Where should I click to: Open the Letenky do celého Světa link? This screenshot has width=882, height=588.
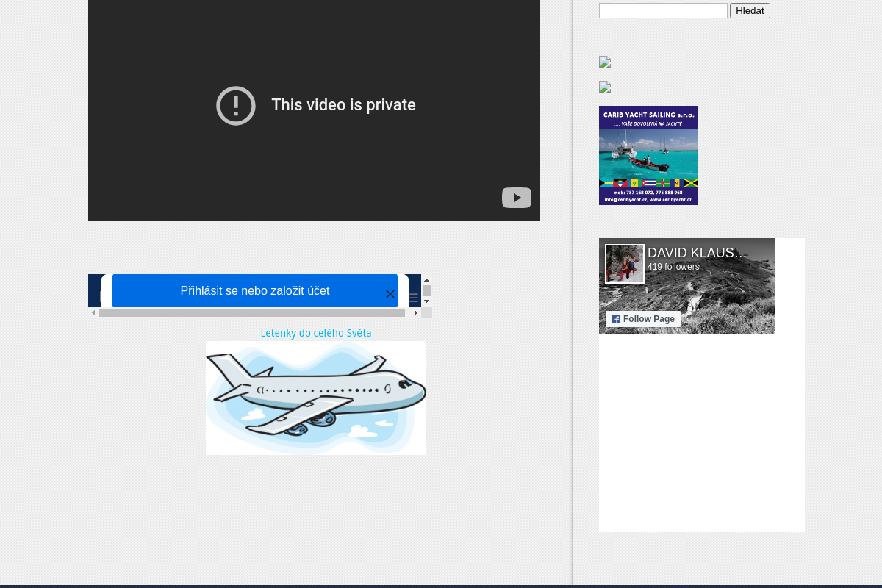(x=316, y=333)
